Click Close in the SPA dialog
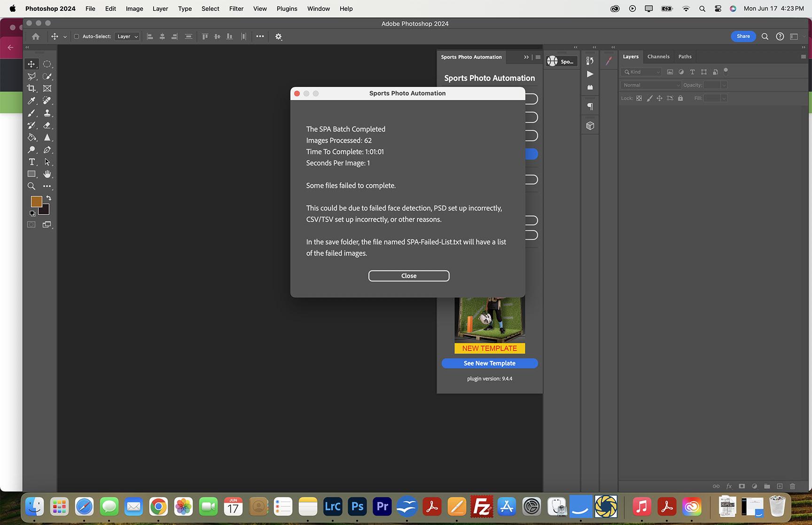This screenshot has width=812, height=525. point(409,276)
